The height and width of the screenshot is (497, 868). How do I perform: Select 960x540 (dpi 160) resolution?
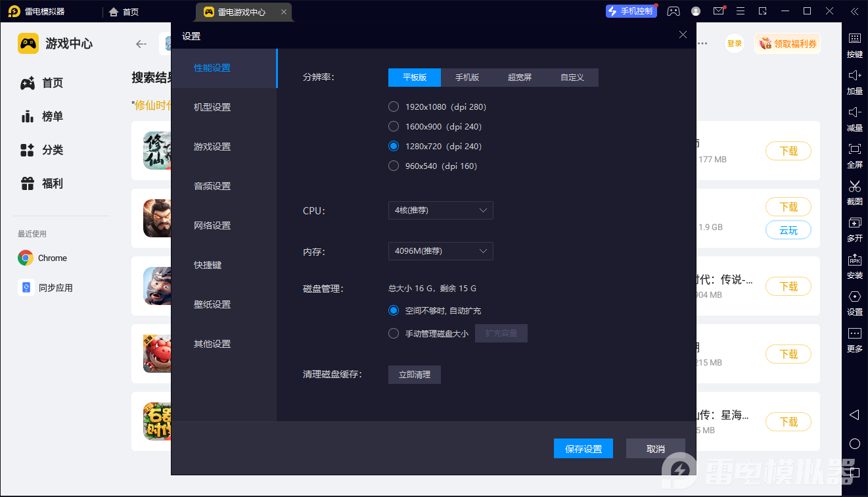point(394,166)
